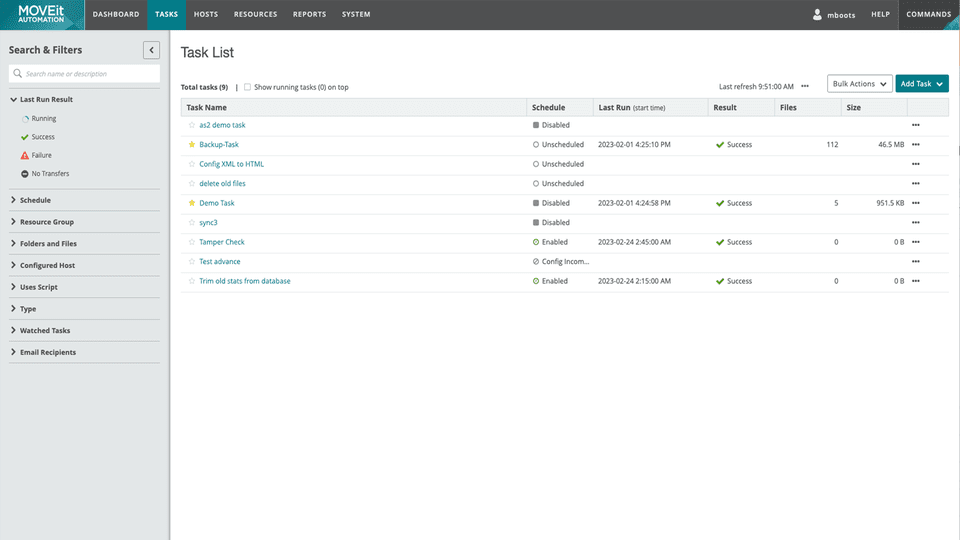Open row actions menu for as2 demo task
This screenshot has width=960, height=540.
(915, 125)
